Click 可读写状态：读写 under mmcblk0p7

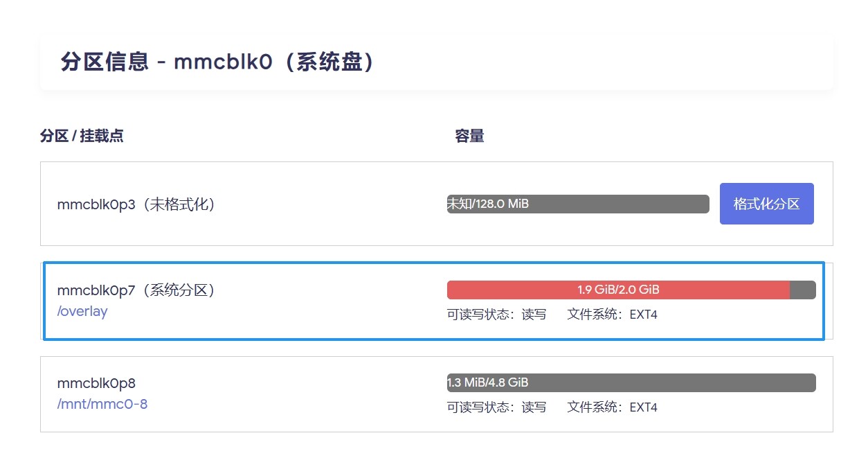point(496,315)
